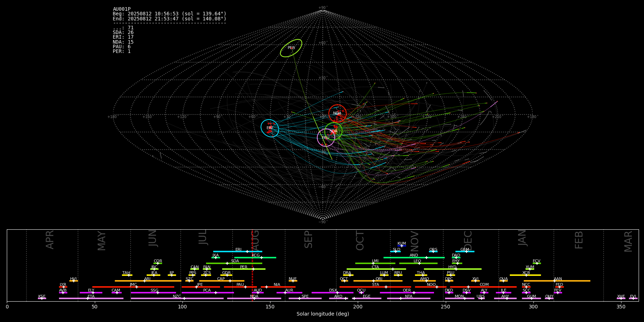Click the HYD shower bar in timeline

coord(453,269)
